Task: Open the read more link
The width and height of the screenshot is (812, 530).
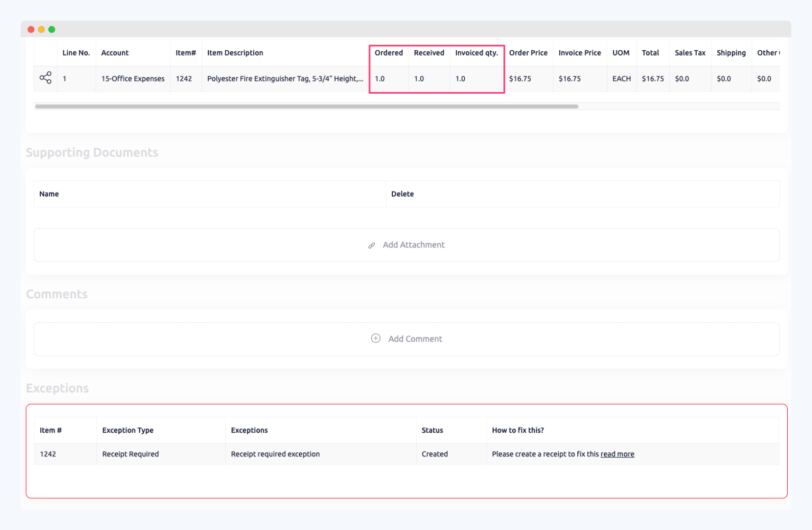Action: click(617, 454)
